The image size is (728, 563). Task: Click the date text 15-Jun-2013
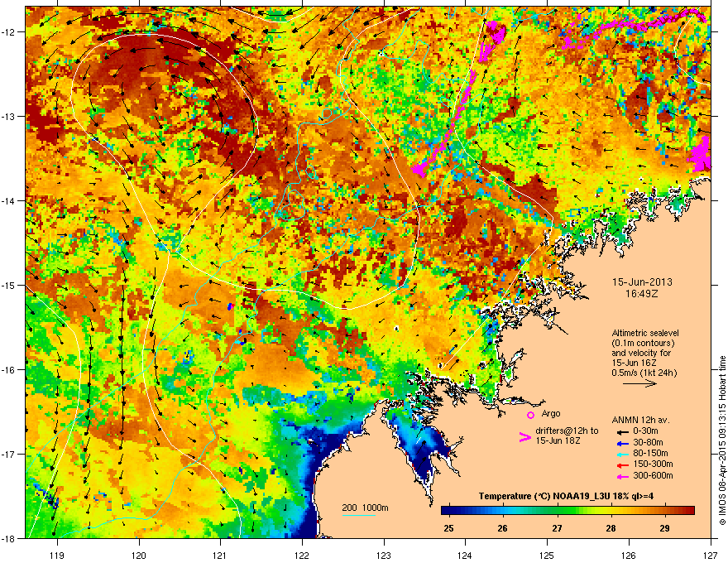[642, 282]
